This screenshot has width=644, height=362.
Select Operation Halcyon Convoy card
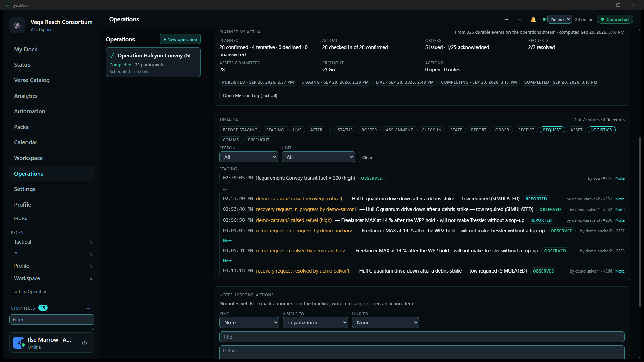tap(153, 62)
